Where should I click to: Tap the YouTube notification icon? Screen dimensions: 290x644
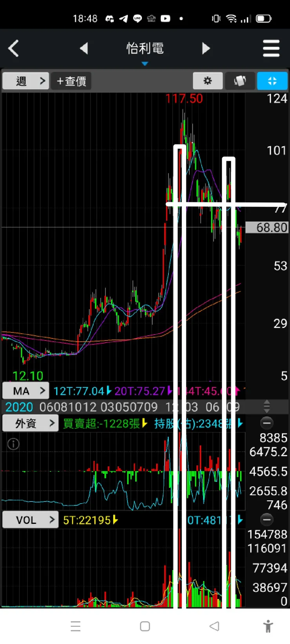click(165, 18)
